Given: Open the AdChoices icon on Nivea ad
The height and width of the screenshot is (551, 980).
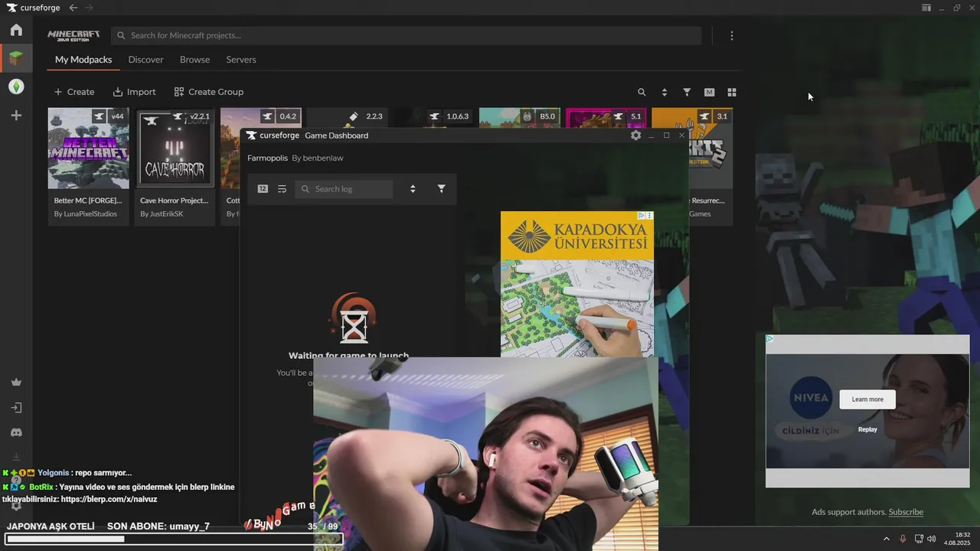Looking at the screenshot, I should [x=770, y=339].
